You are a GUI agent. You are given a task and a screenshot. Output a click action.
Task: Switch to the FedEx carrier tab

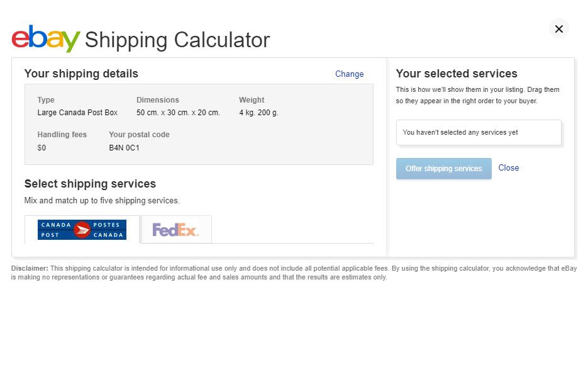pyautogui.click(x=175, y=230)
